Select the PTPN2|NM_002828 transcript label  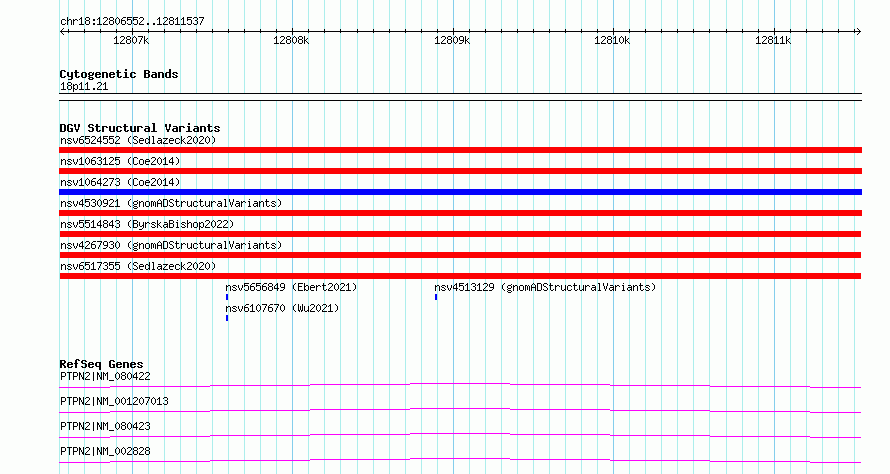(x=105, y=451)
